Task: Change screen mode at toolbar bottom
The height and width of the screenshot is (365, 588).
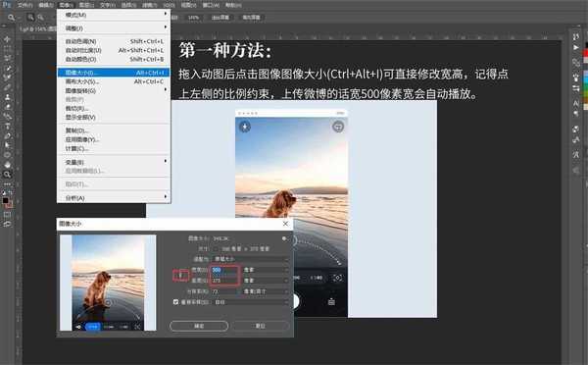Action: coord(7,224)
